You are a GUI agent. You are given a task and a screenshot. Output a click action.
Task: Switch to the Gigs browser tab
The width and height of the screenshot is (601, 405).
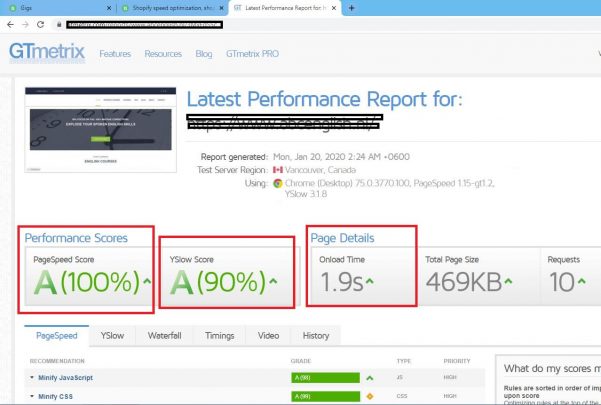[x=57, y=8]
